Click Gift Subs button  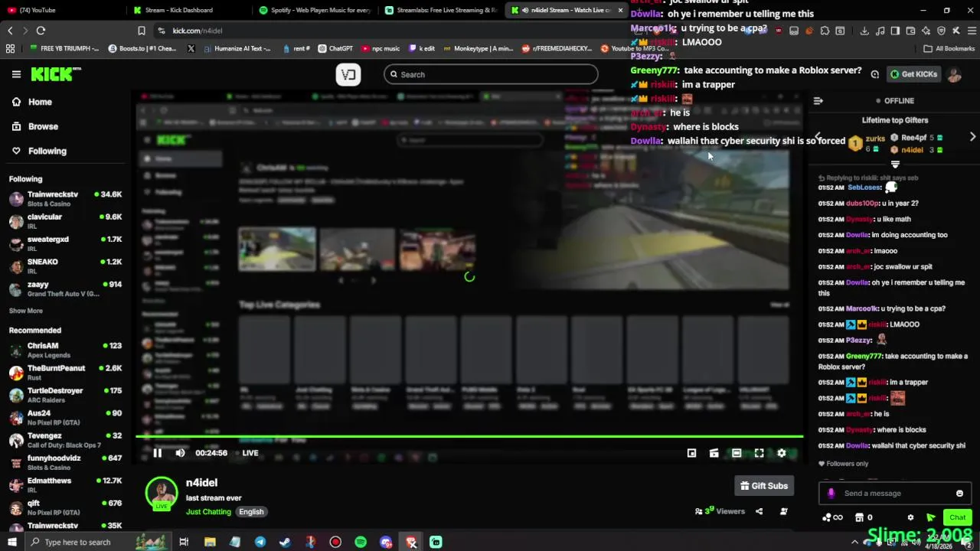[764, 486]
